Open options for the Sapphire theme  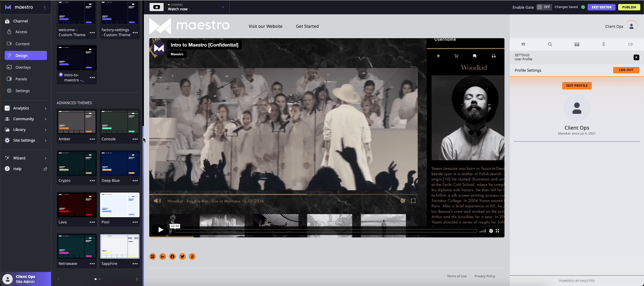(135, 264)
